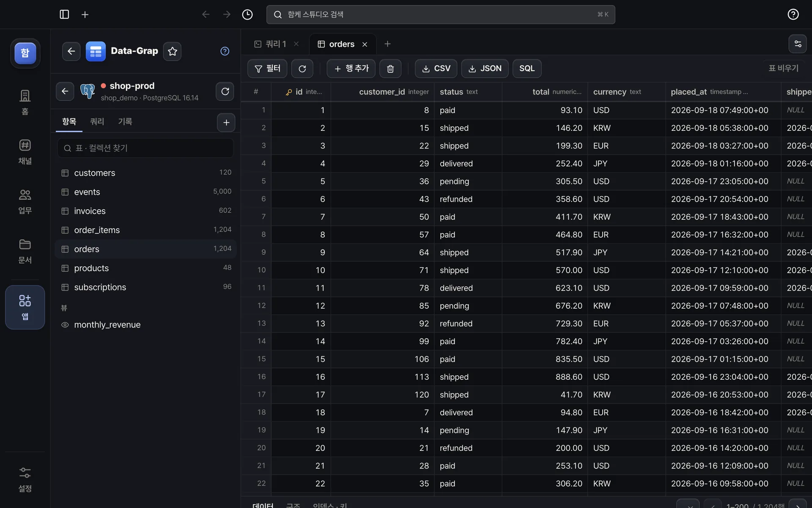Screen dimensions: 812x508
Task: Toggle the sidebar panel icon
Action: 64,14
